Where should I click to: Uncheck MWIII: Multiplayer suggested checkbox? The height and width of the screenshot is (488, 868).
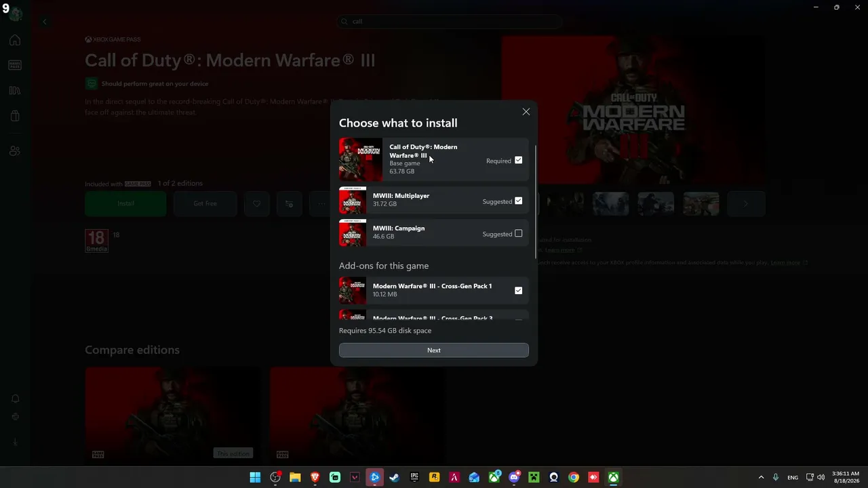[x=518, y=201]
